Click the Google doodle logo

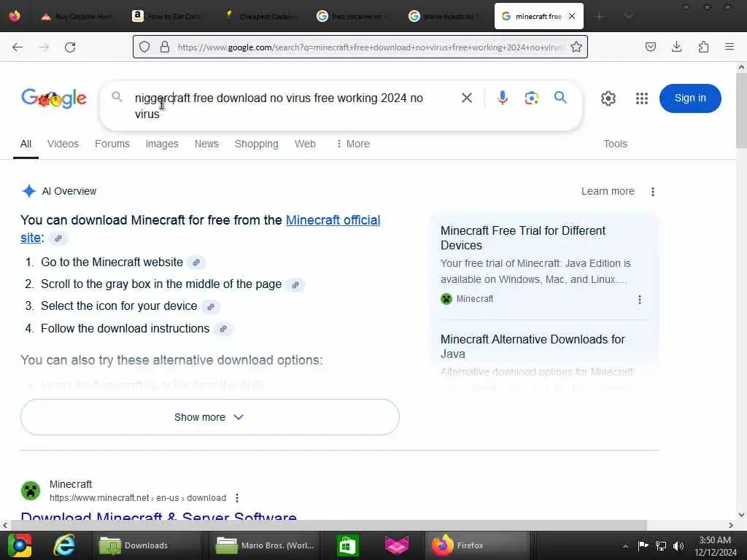(54, 98)
